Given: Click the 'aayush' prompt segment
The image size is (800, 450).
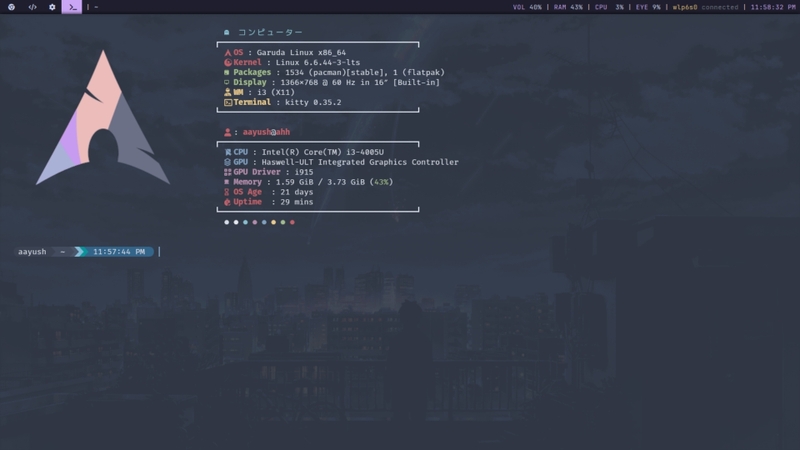Looking at the screenshot, I should tap(32, 252).
